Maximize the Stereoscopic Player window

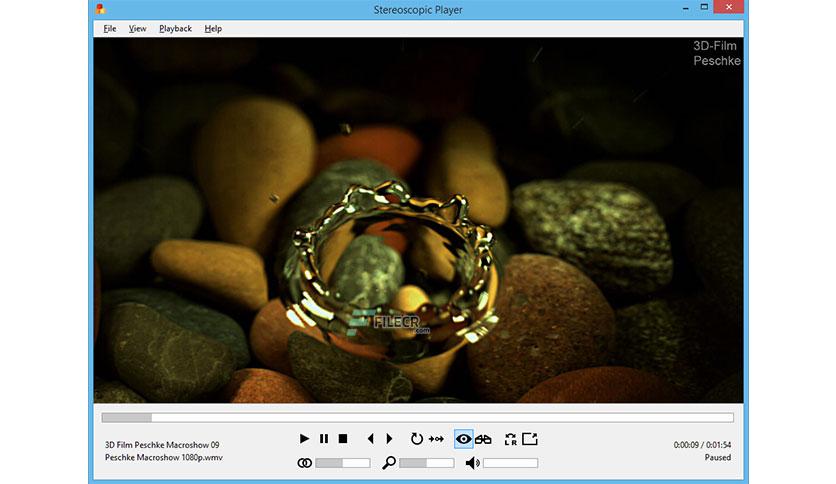pos(704,7)
